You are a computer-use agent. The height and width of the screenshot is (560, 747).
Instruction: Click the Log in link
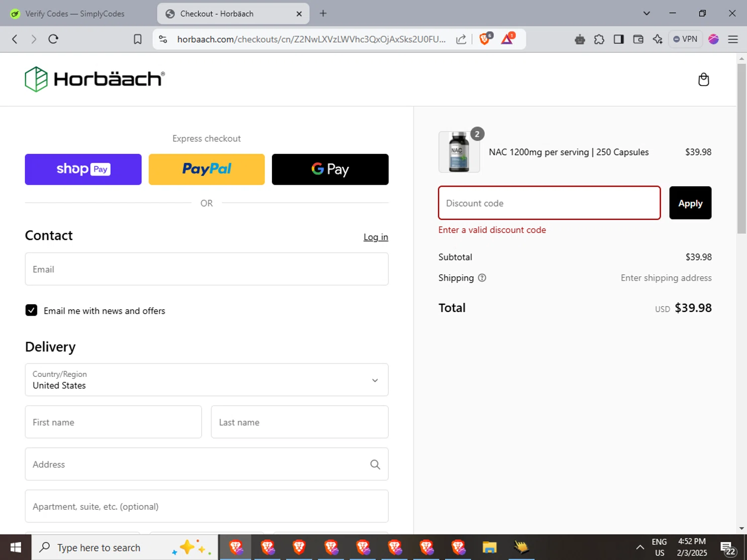[375, 237]
